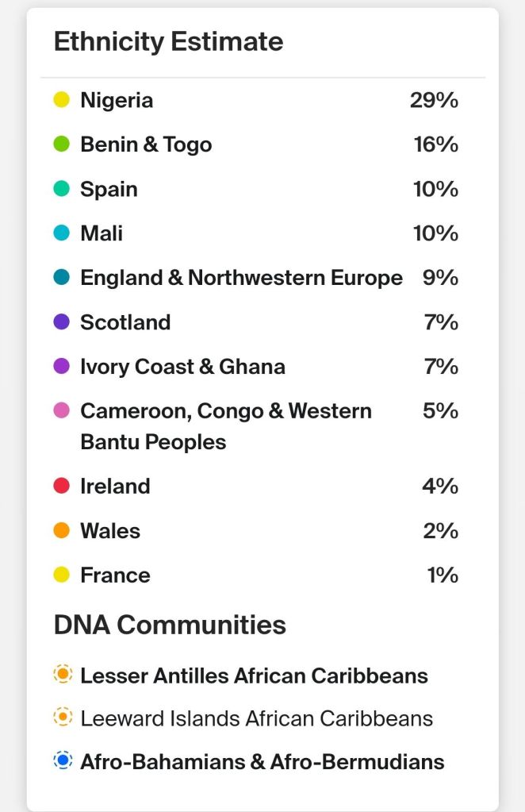Image resolution: width=525 pixels, height=812 pixels.
Task: Open England & Northwestern Europe details
Action: click(x=241, y=279)
